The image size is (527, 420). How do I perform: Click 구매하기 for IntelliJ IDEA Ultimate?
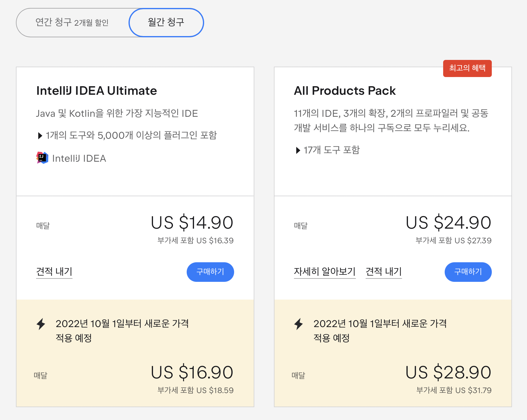pyautogui.click(x=210, y=272)
